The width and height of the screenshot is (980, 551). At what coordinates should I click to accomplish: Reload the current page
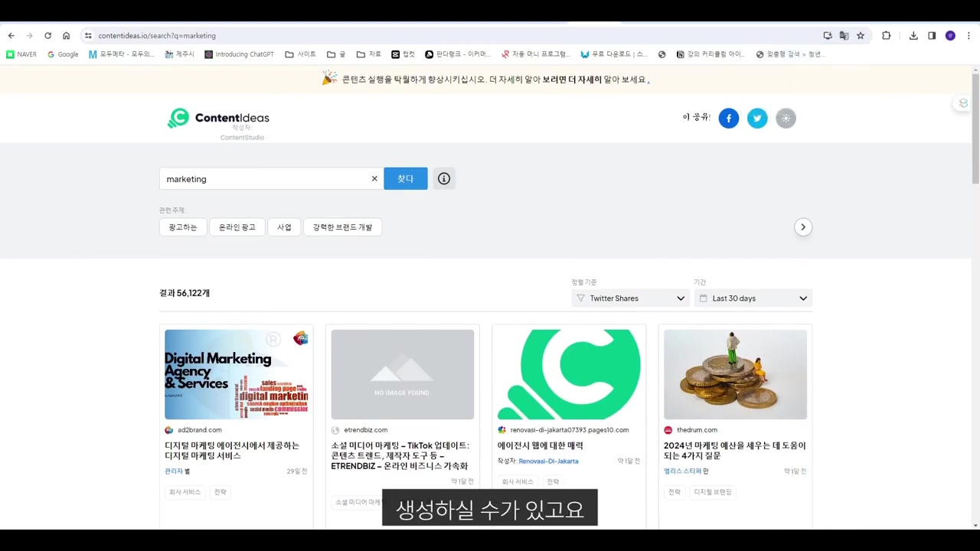[x=47, y=35]
